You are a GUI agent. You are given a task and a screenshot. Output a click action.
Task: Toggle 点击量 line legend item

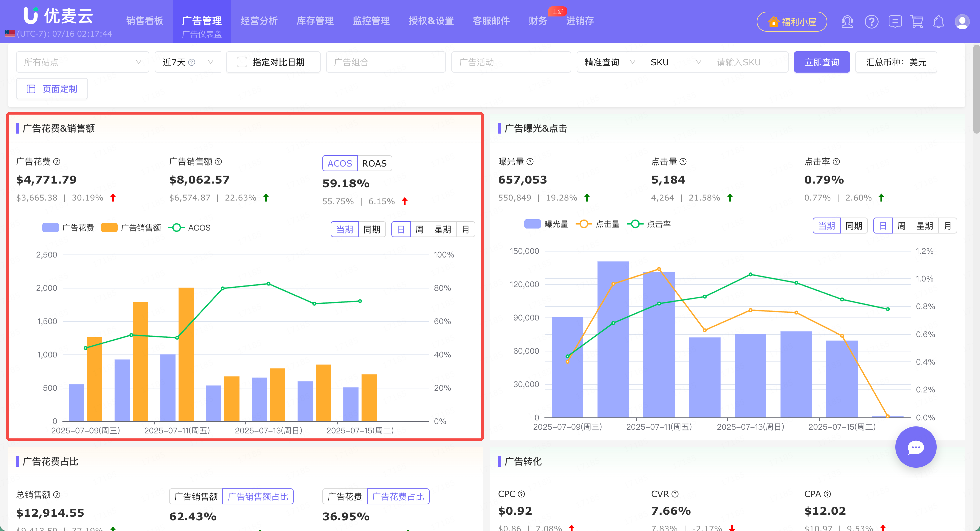598,224
